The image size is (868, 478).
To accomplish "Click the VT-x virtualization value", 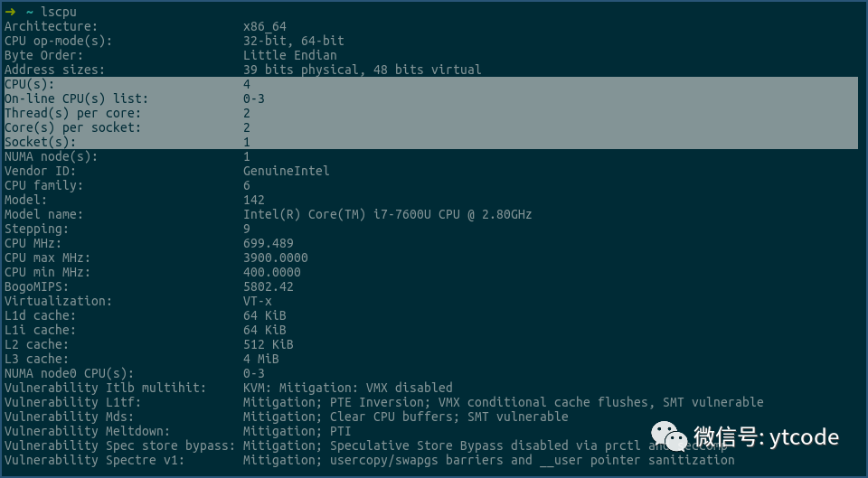I will point(257,301).
